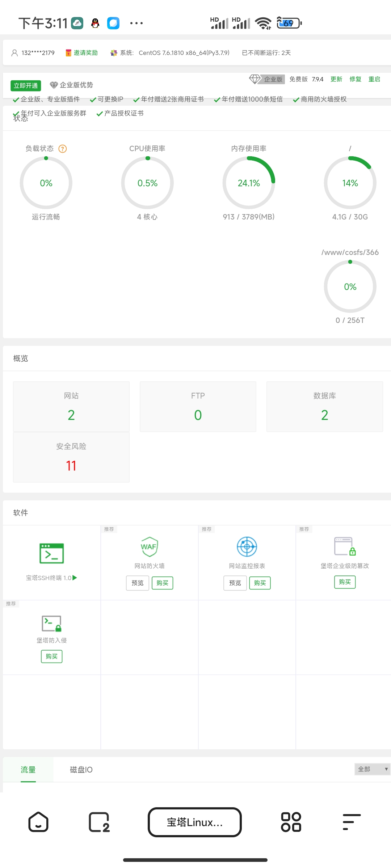Open the FTP overview card showing 0

point(198,407)
